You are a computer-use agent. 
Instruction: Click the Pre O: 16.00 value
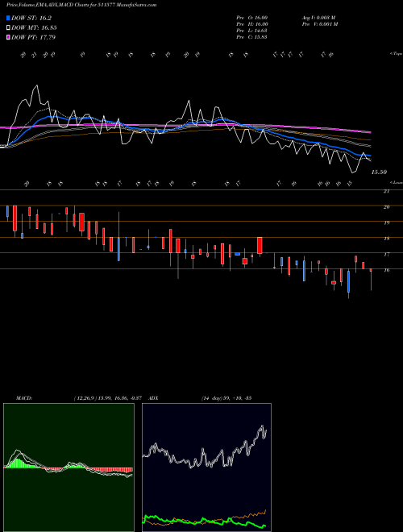[x=252, y=17]
